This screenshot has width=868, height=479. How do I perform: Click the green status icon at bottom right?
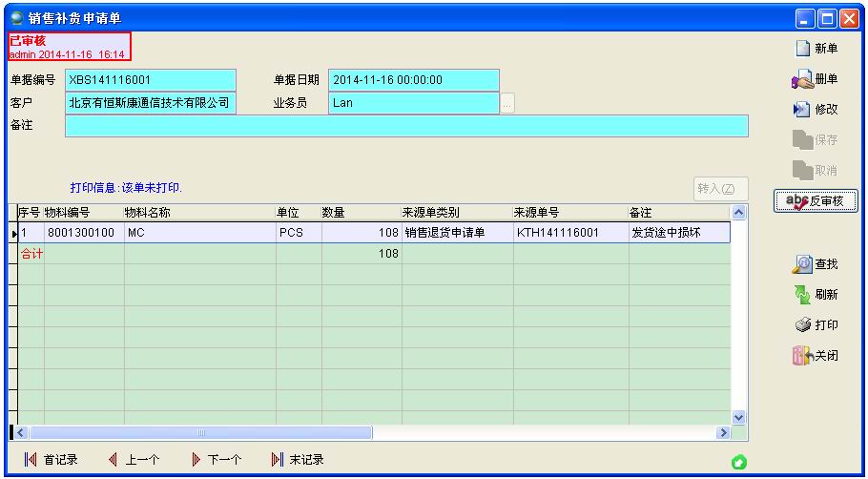(738, 463)
